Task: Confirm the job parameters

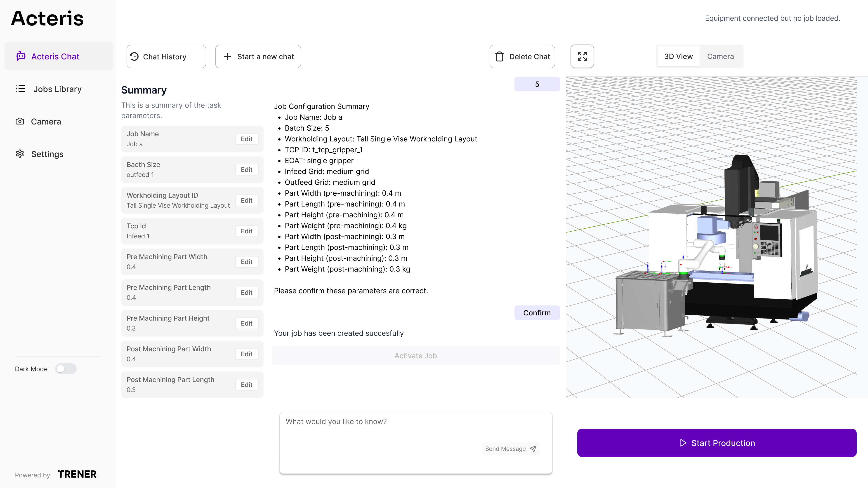Action: 537,312
